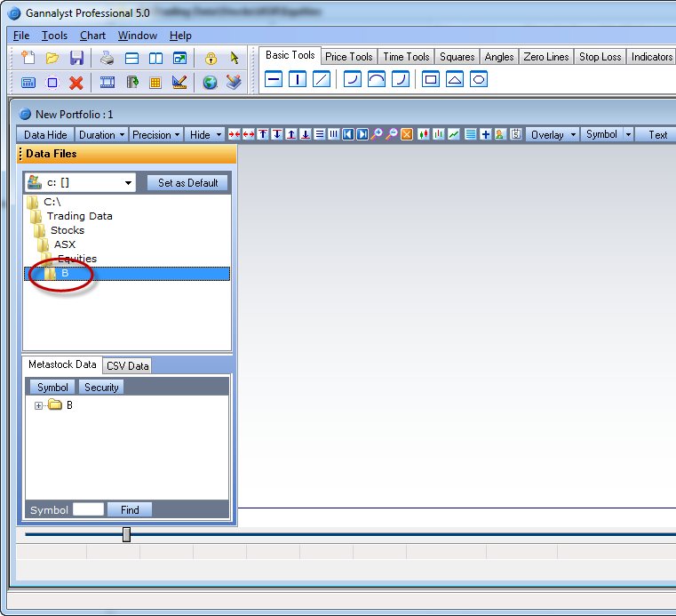Draw a vertical line tool
Image resolution: width=676 pixels, height=616 pixels.
(298, 79)
